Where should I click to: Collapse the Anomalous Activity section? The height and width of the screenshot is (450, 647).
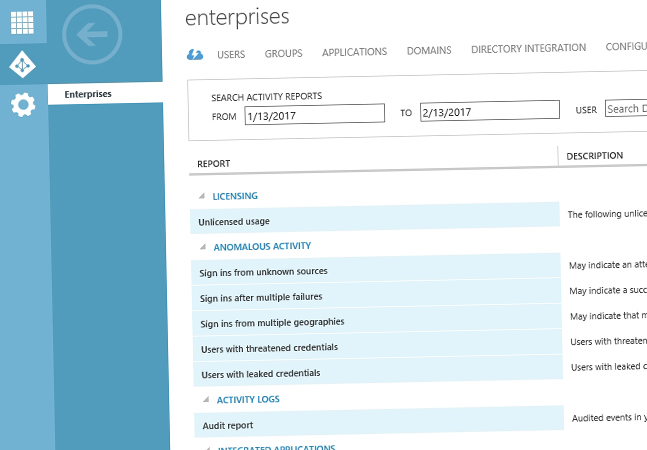click(203, 246)
